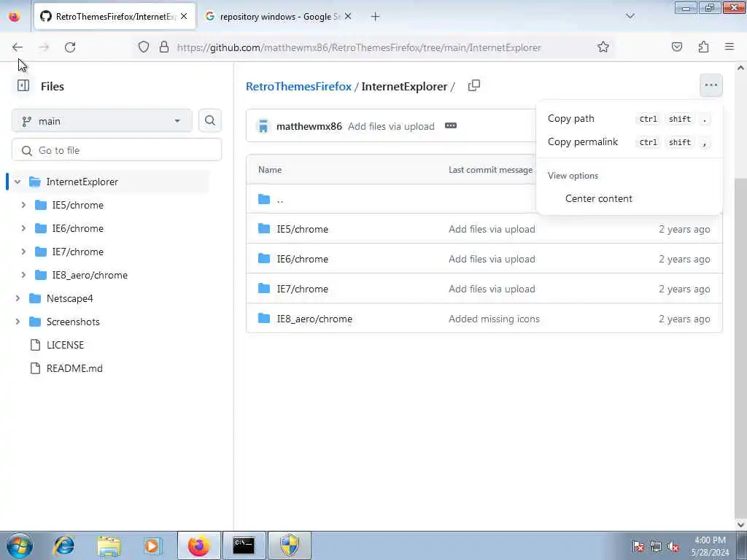Expand the Netscape4 tree folder

18,298
